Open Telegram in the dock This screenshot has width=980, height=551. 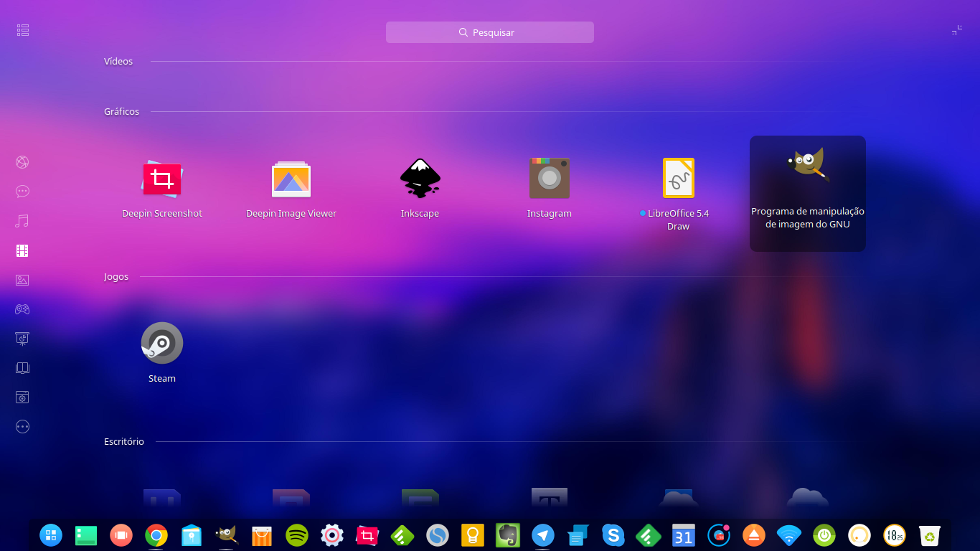tap(543, 534)
